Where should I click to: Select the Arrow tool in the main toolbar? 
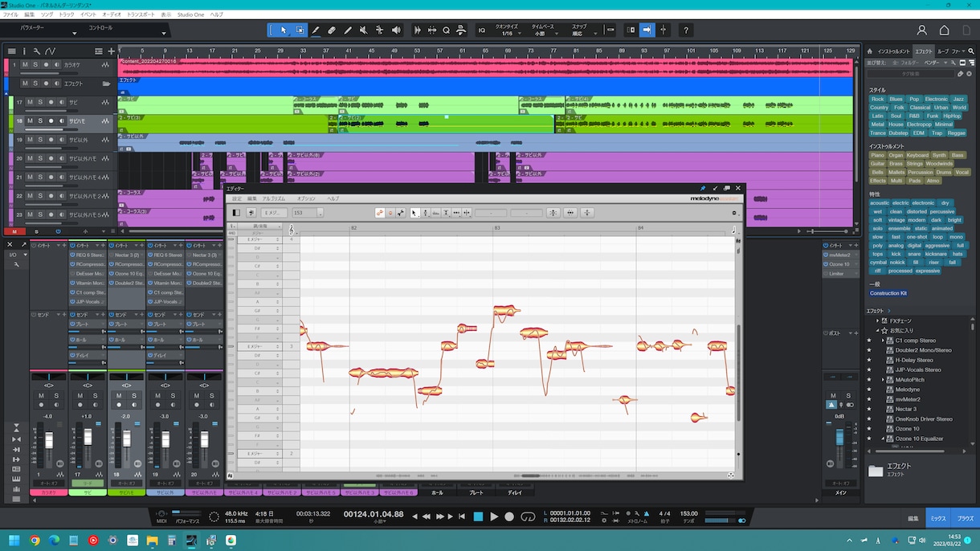(284, 31)
